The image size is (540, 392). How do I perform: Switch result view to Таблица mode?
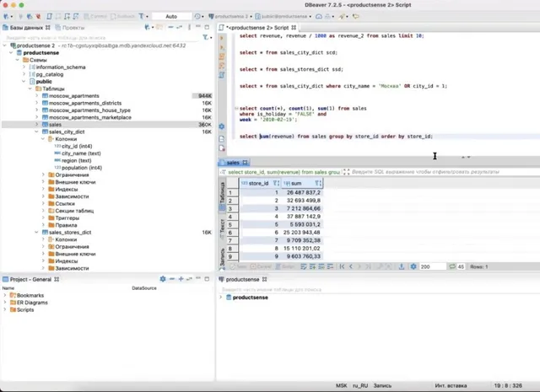tap(222, 196)
